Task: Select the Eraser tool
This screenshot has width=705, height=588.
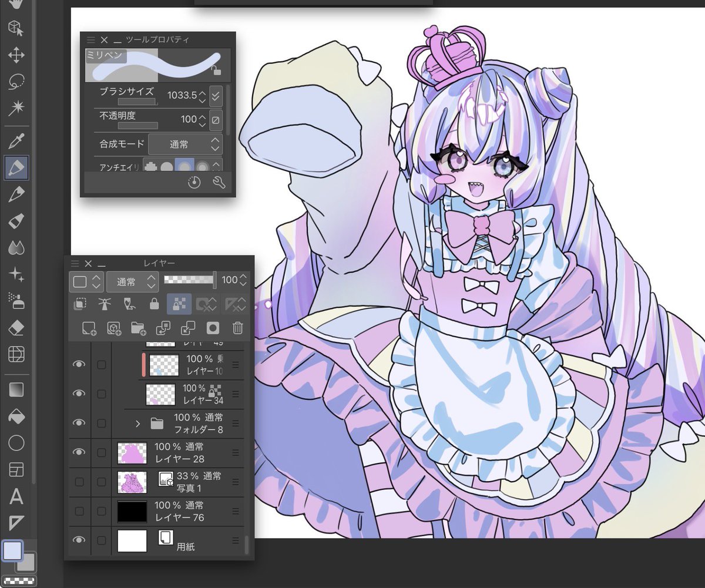Action: click(16, 327)
